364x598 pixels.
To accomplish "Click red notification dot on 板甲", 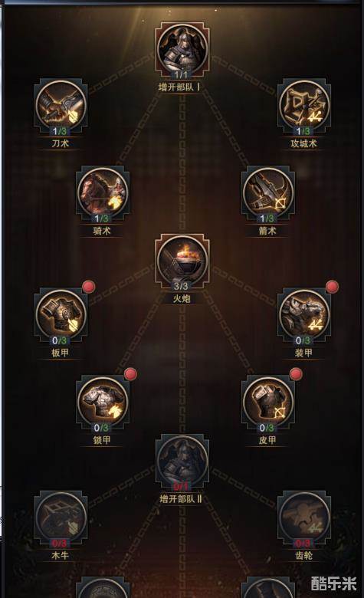I will [x=89, y=287].
